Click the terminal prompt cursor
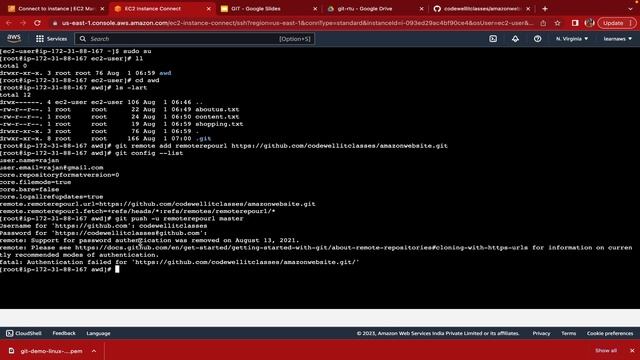Screen dimensions: 640x360 117,269
